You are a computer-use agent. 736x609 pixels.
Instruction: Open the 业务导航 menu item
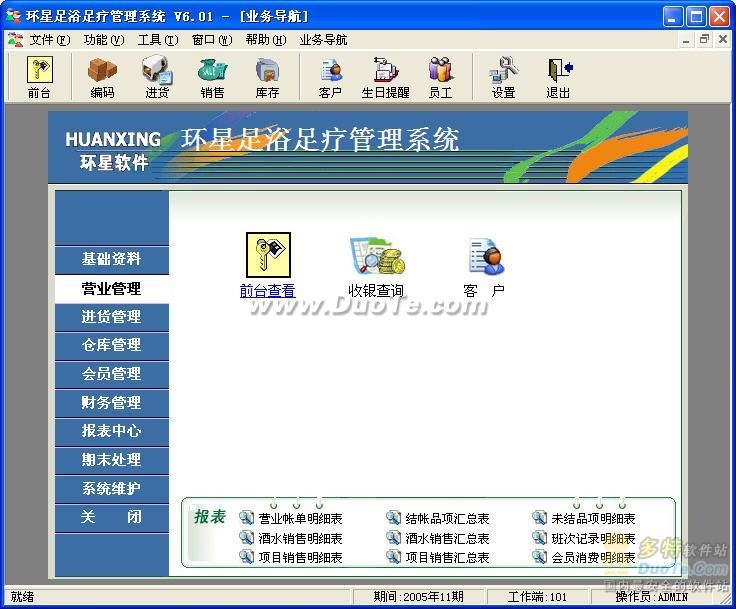[323, 40]
